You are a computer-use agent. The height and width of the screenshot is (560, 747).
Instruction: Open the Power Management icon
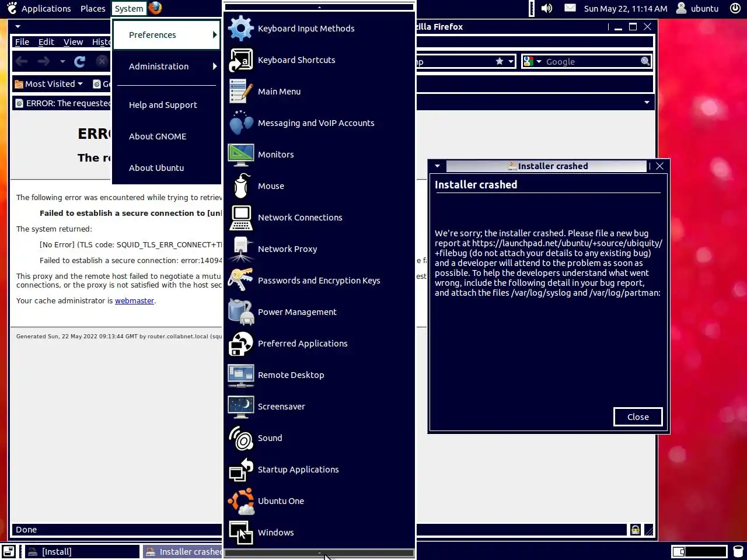tap(241, 312)
